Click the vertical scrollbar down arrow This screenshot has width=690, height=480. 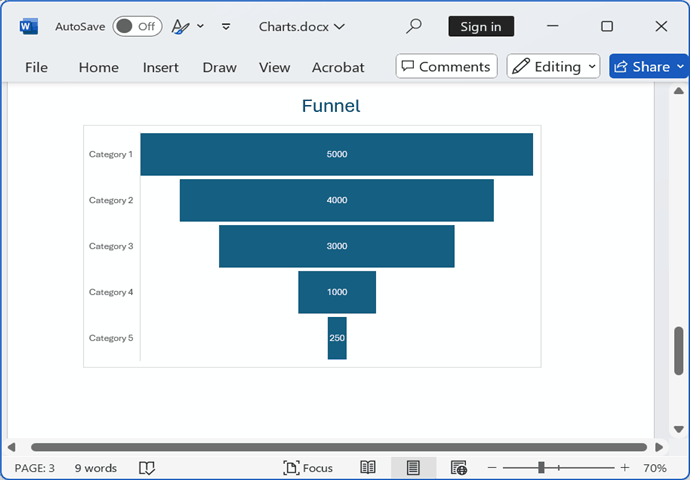click(679, 429)
